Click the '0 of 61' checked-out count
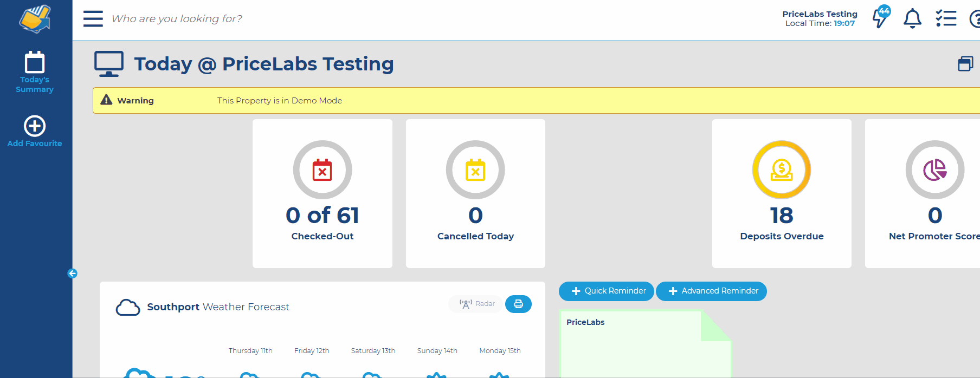 point(323,216)
